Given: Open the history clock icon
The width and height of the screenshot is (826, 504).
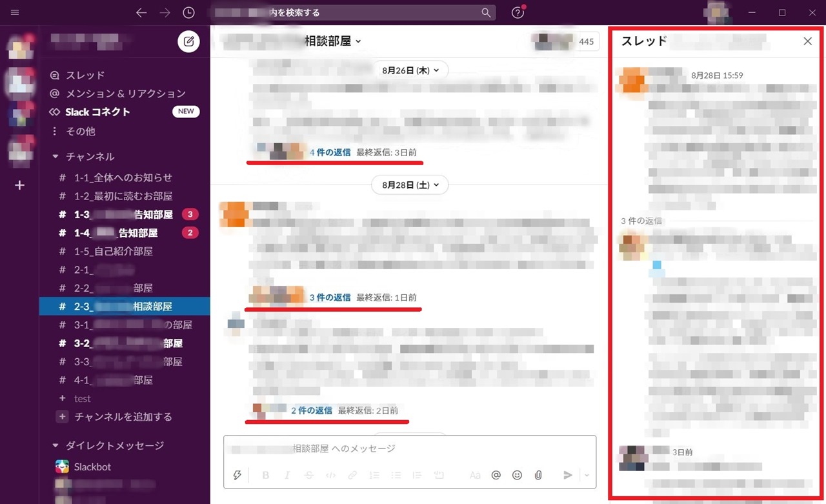Looking at the screenshot, I should click(188, 12).
